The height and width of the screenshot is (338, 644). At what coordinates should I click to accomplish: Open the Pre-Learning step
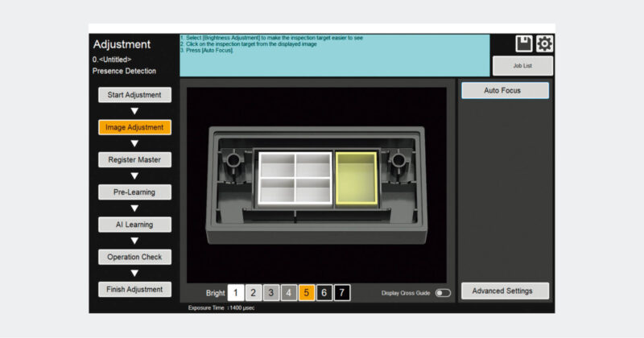tap(134, 192)
